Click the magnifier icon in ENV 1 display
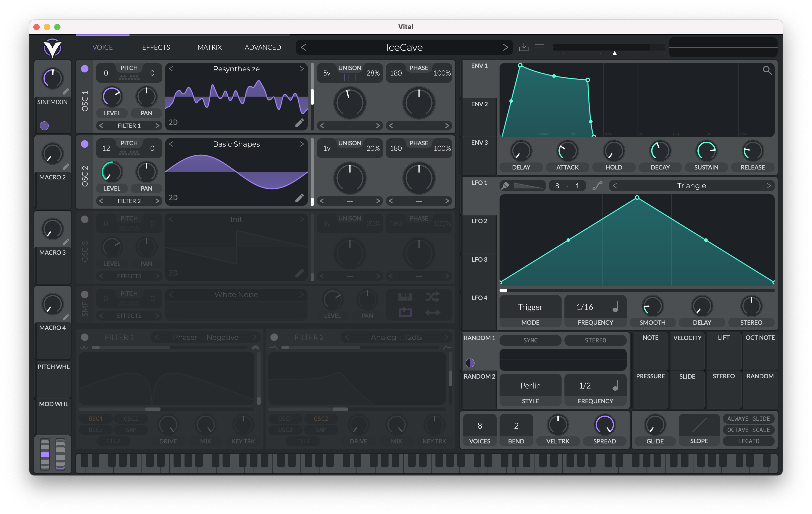 [767, 70]
